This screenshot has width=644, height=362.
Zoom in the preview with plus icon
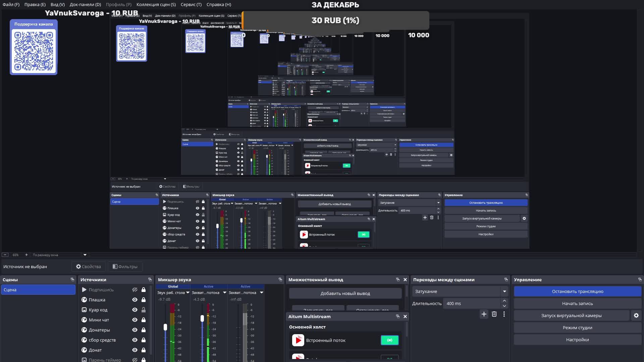click(26, 255)
